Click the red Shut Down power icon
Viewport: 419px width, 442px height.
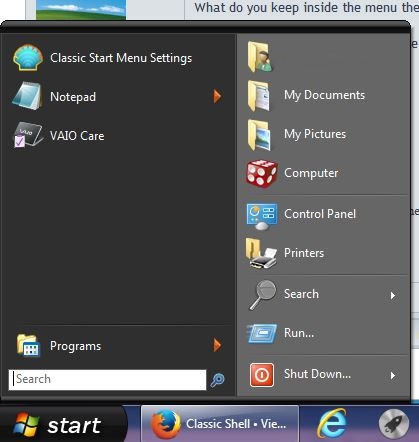point(262,375)
